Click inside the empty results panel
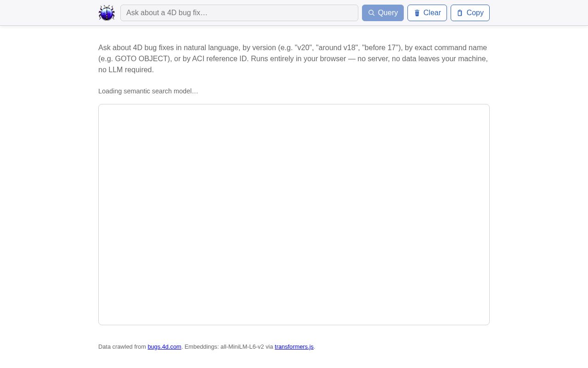The height and width of the screenshot is (368, 588). 294,214
